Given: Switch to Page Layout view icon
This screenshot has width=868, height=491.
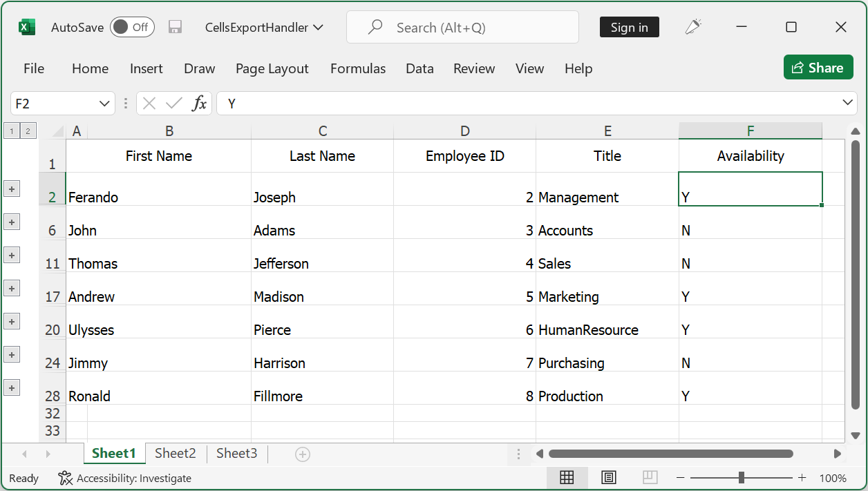Looking at the screenshot, I should point(608,477).
